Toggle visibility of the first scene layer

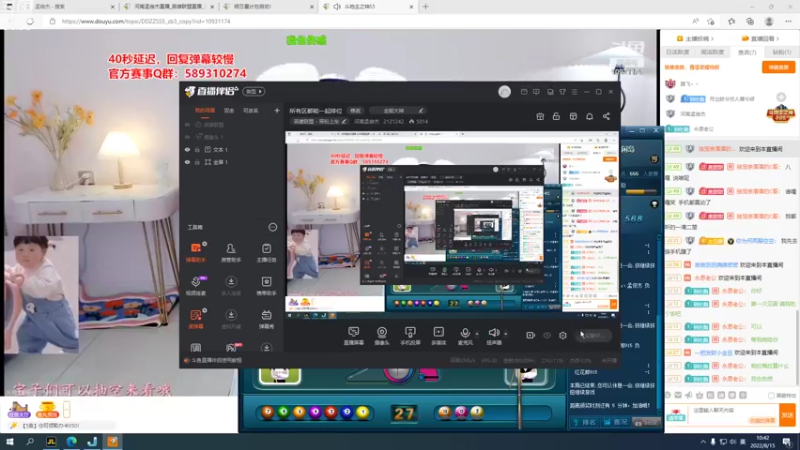pyautogui.click(x=187, y=124)
